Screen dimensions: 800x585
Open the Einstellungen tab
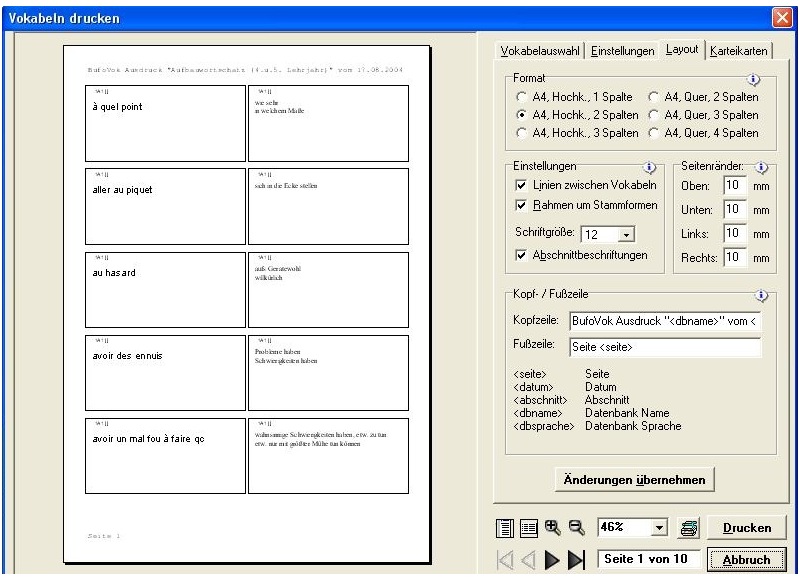(622, 51)
